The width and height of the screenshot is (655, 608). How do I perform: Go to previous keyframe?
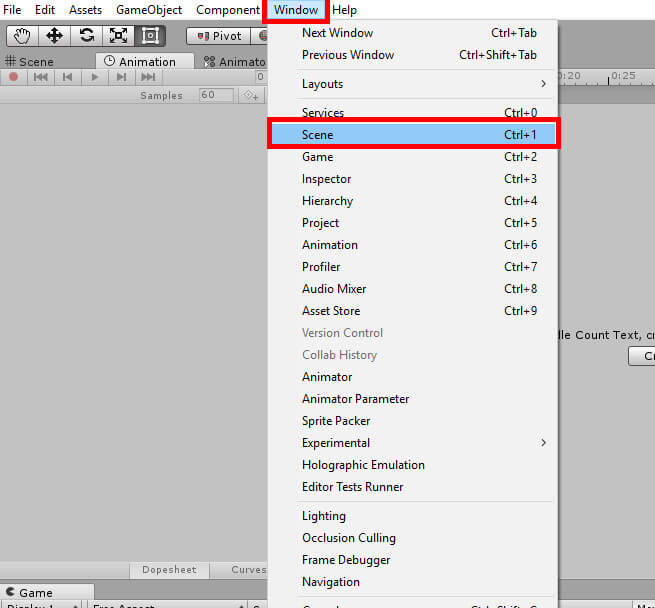[68, 77]
